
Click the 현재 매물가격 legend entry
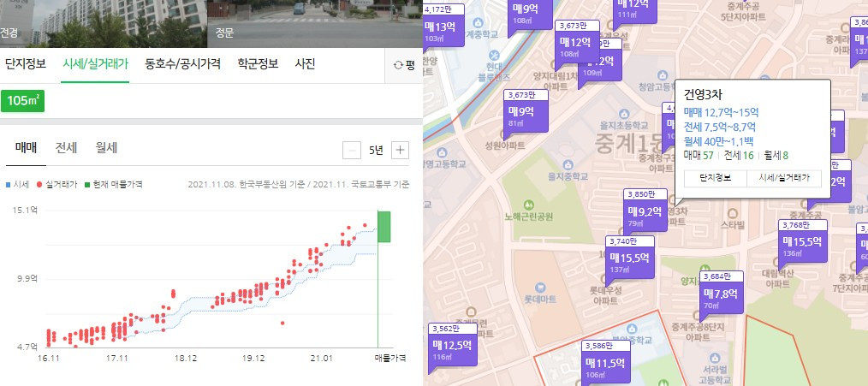tap(114, 184)
